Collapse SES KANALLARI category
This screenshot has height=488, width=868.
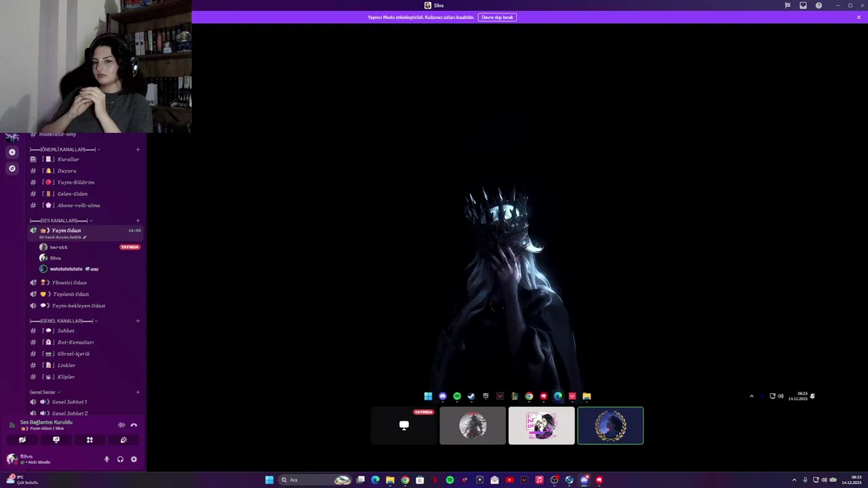(61, 220)
